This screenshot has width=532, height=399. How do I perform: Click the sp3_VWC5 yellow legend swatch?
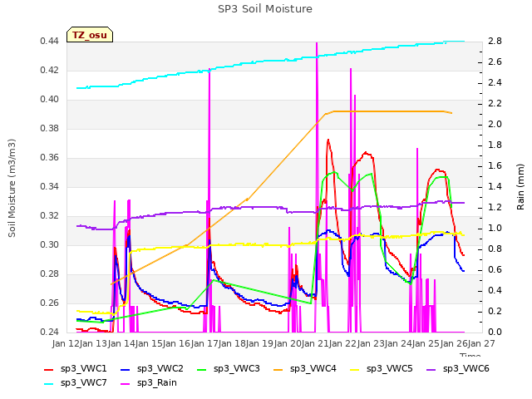[355, 369]
